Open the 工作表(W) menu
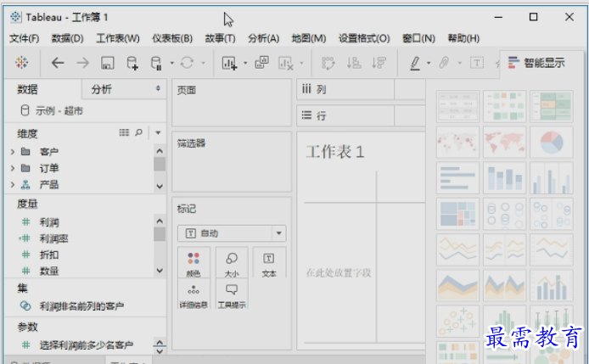Viewport: 589px width, 364px height. coord(118,38)
